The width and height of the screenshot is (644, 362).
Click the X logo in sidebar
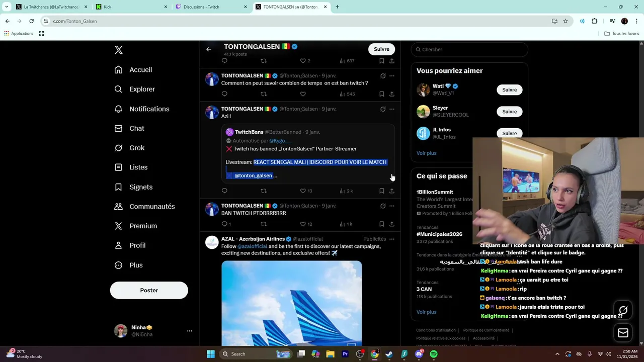[x=119, y=50]
